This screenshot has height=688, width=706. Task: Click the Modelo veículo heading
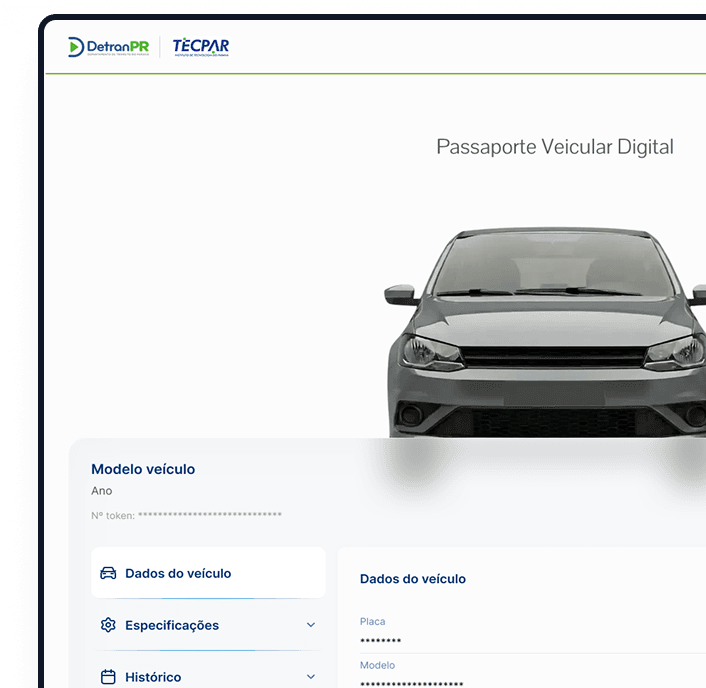[143, 469]
